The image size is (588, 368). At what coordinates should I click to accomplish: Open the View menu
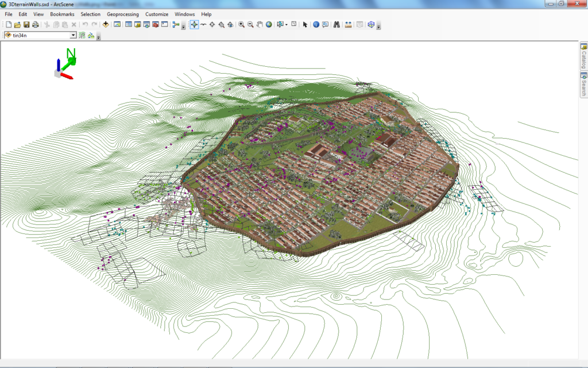[x=38, y=14]
